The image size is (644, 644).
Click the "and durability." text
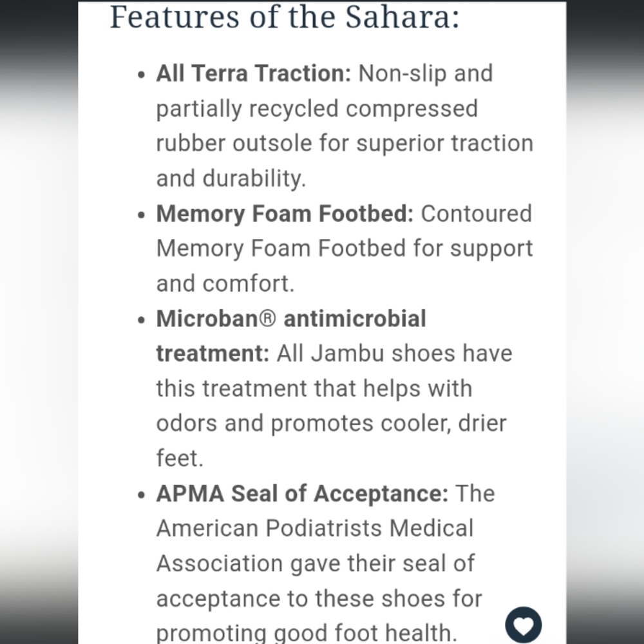231,179
